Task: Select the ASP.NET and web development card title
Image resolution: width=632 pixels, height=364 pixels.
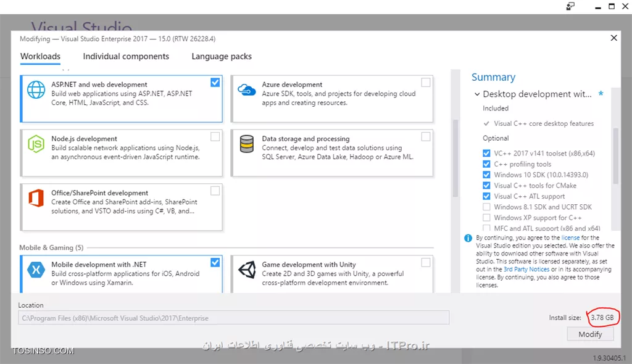Action: pyautogui.click(x=99, y=85)
